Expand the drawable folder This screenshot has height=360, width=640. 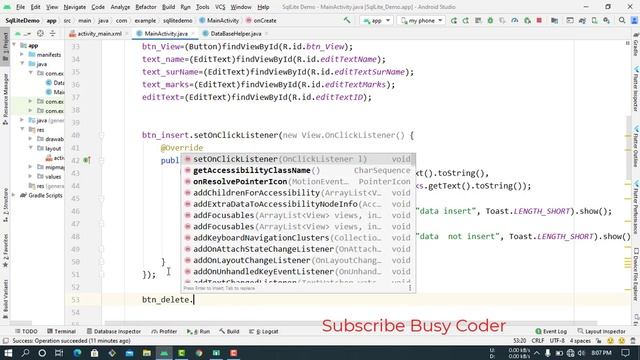coord(31,139)
